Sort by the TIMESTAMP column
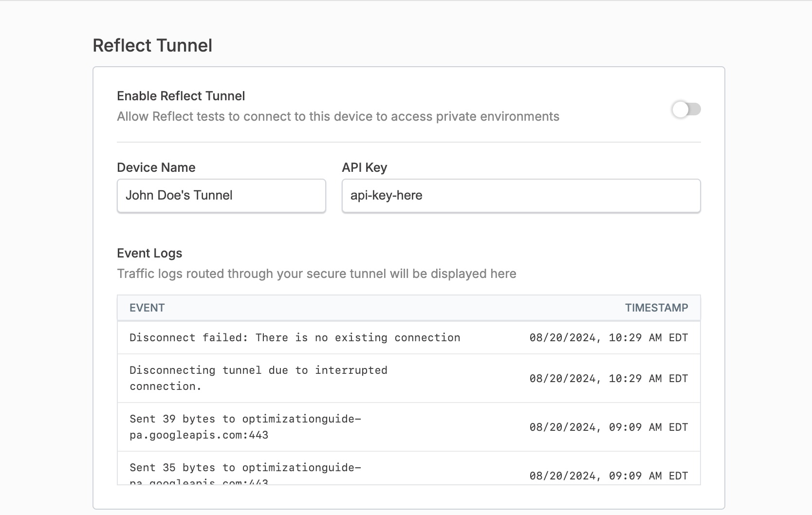 pos(656,308)
